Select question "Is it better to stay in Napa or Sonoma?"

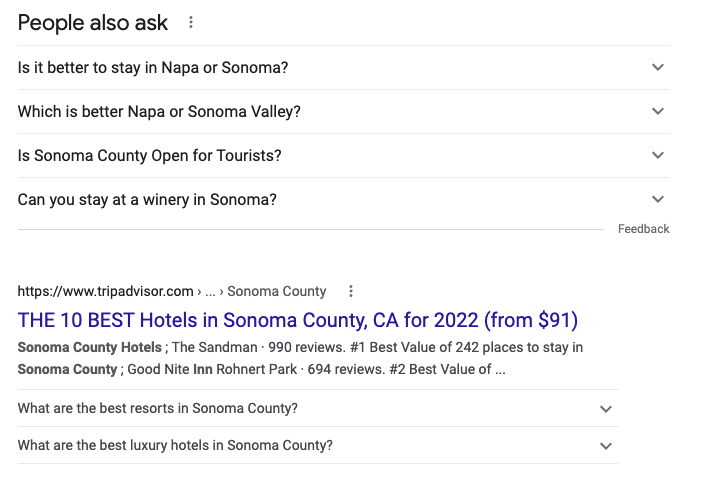pos(153,68)
